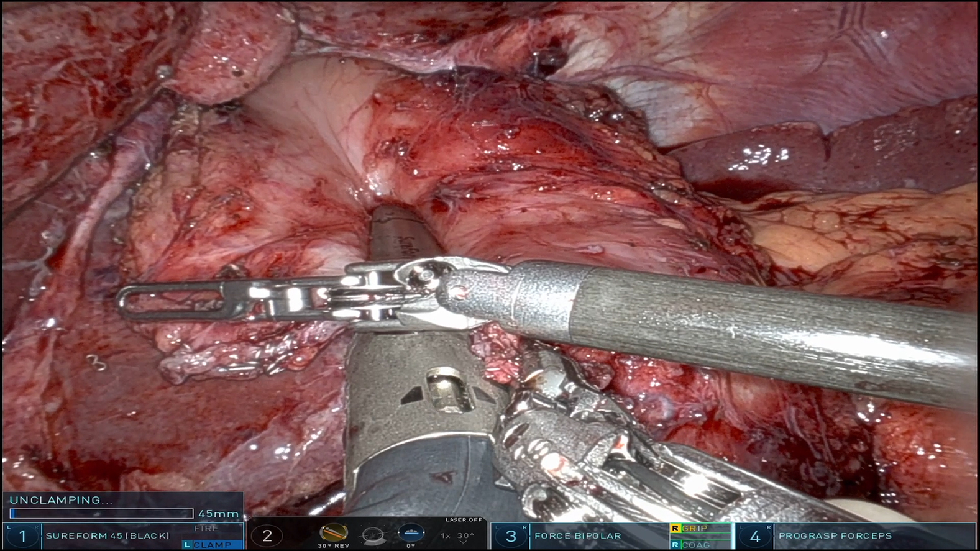Click the 45mm stapler length readout
The height and width of the screenshot is (551, 980).
pos(218,514)
